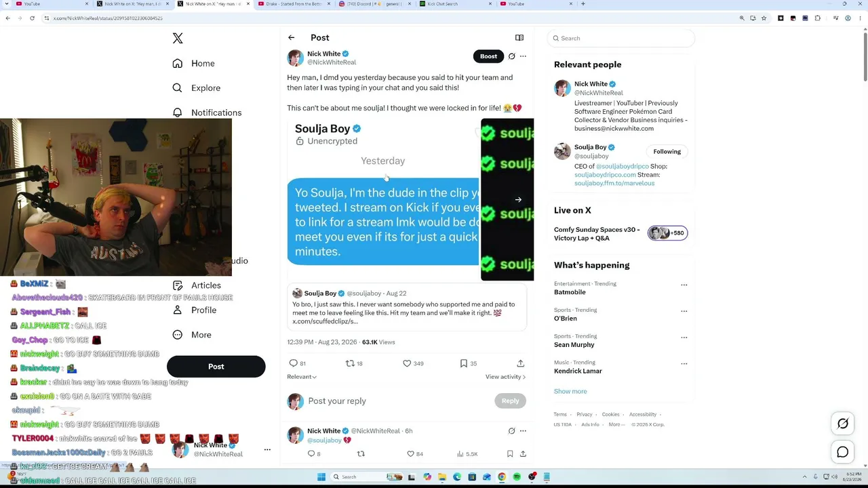Open the Grok floating button
Image resolution: width=868 pixels, height=488 pixels.
click(x=843, y=424)
